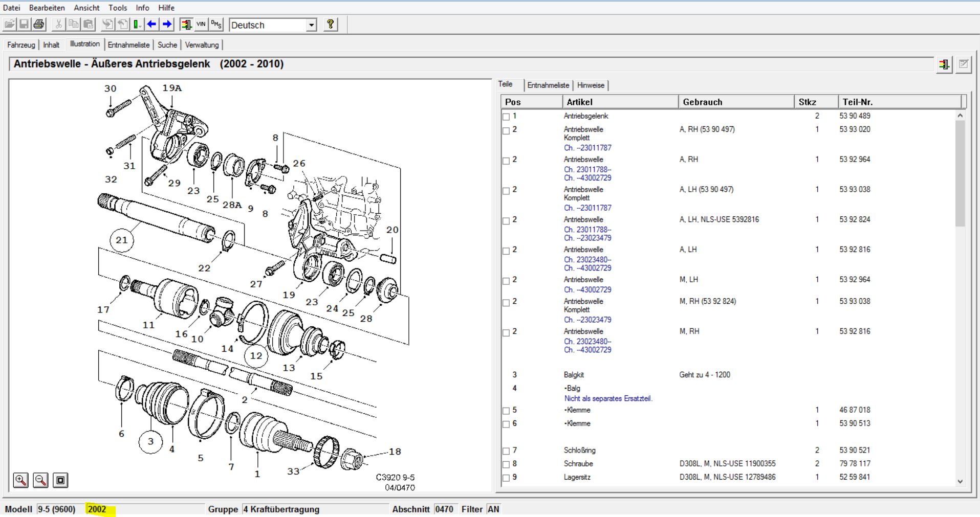Click the yellow question mark help icon
The width and height of the screenshot is (980, 517).
point(331,24)
